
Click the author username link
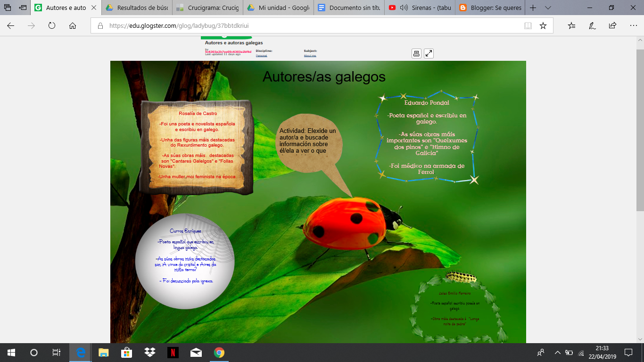pyautogui.click(x=228, y=51)
